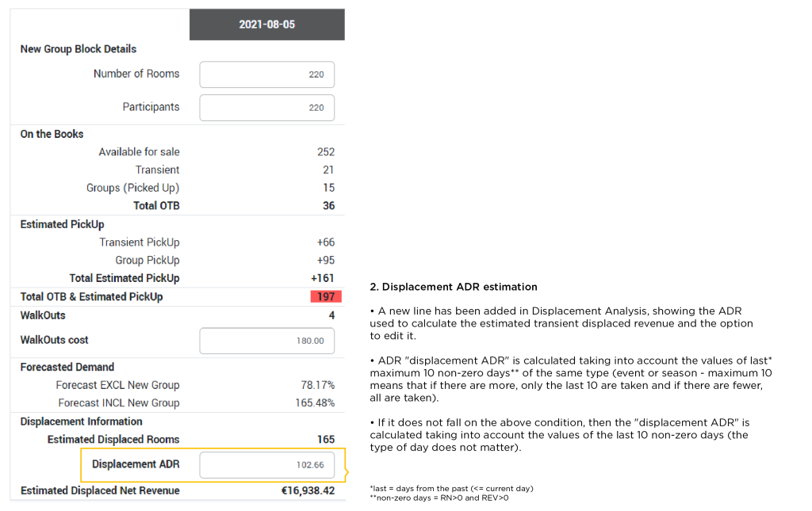The image size is (812, 511).
Task: Click the Number of Rooms input field
Action: 266,74
